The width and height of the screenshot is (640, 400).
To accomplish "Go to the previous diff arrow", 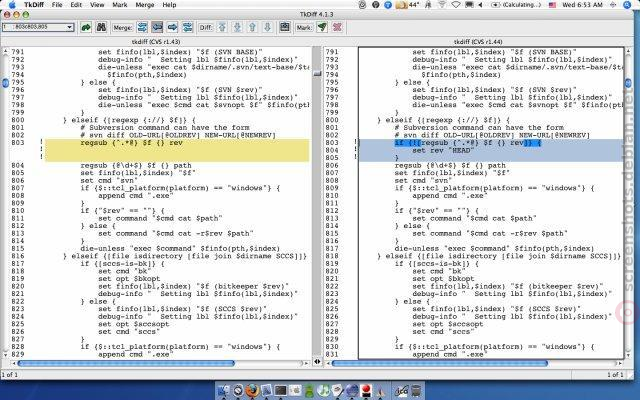I will click(x=252, y=27).
